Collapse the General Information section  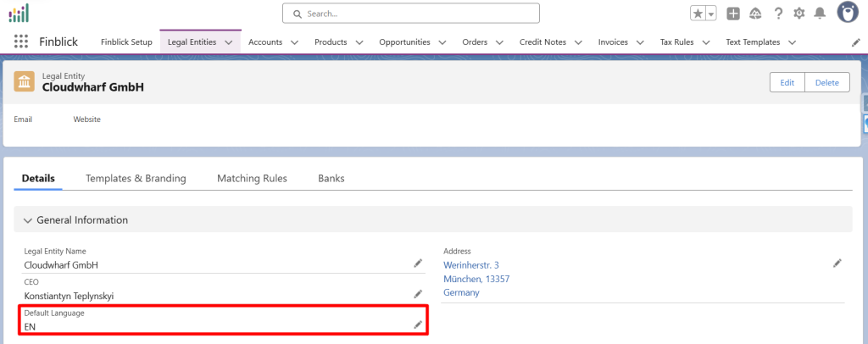coord(26,220)
